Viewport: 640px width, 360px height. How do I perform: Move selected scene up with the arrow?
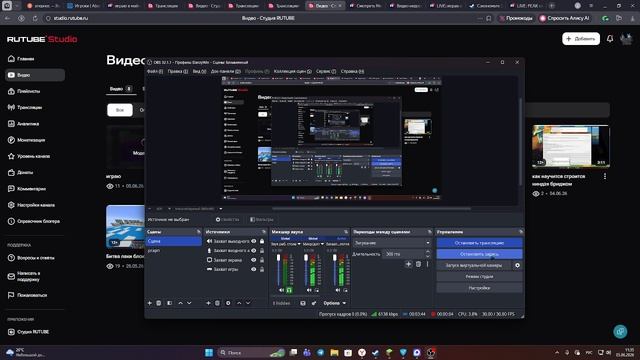pos(180,303)
